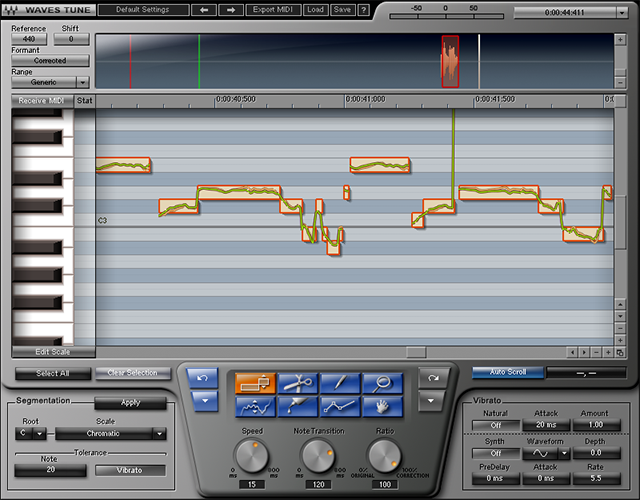
Task: Click the Waves Tune logo
Action: point(48,10)
